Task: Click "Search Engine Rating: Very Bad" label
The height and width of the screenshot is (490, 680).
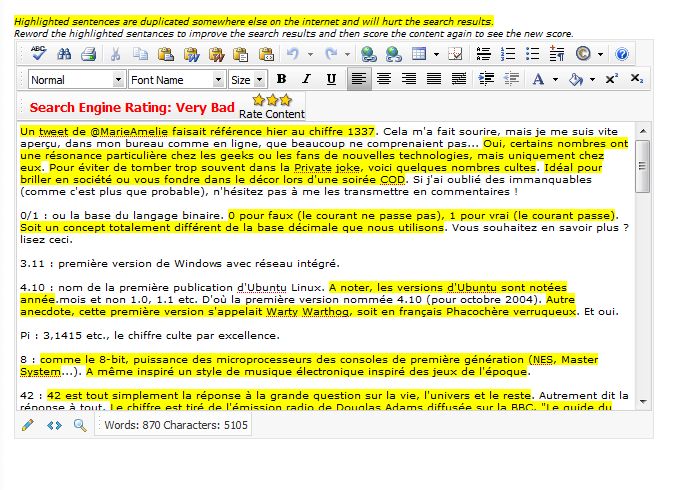Action: pos(132,107)
